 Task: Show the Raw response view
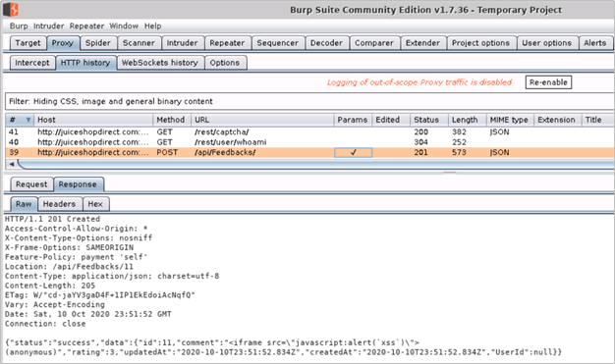[x=24, y=204]
